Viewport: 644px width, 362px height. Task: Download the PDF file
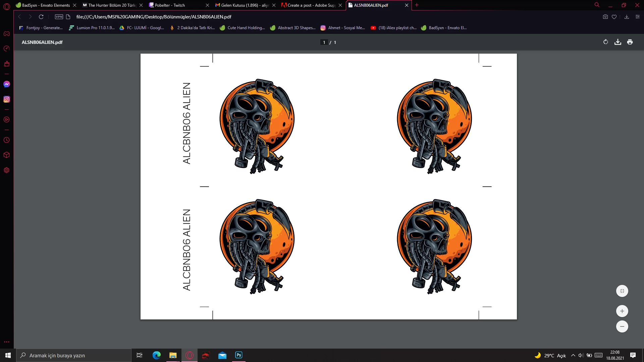(x=618, y=42)
